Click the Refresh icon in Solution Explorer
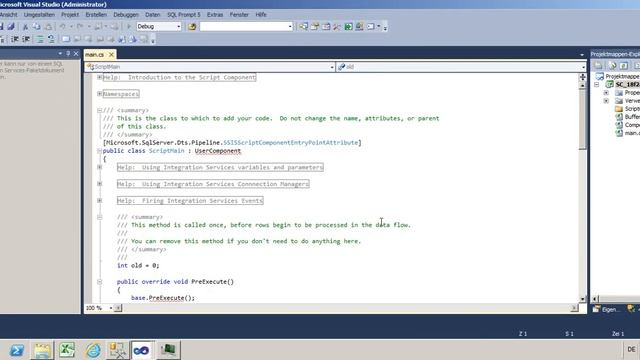 (x=612, y=65)
